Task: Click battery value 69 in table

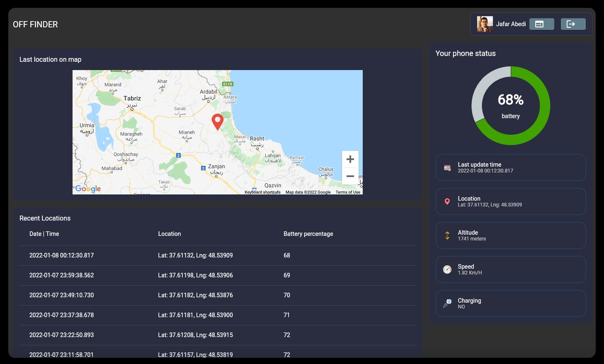Action: click(x=287, y=275)
